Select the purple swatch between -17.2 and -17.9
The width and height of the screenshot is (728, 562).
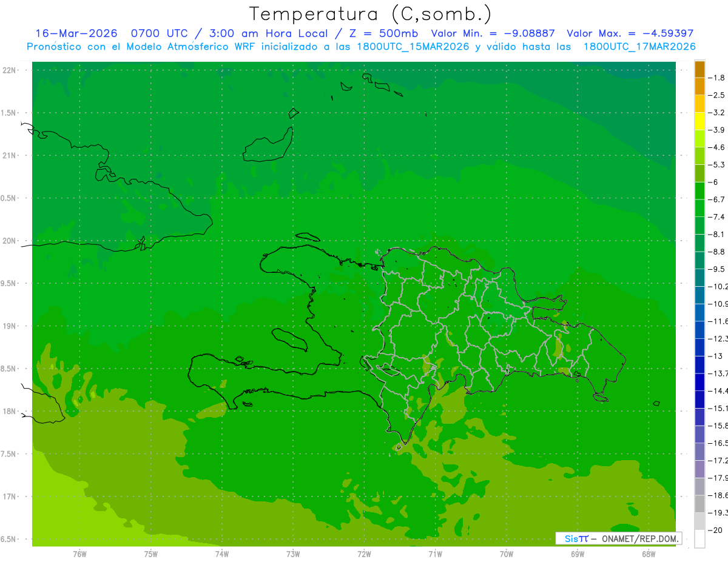click(x=699, y=469)
